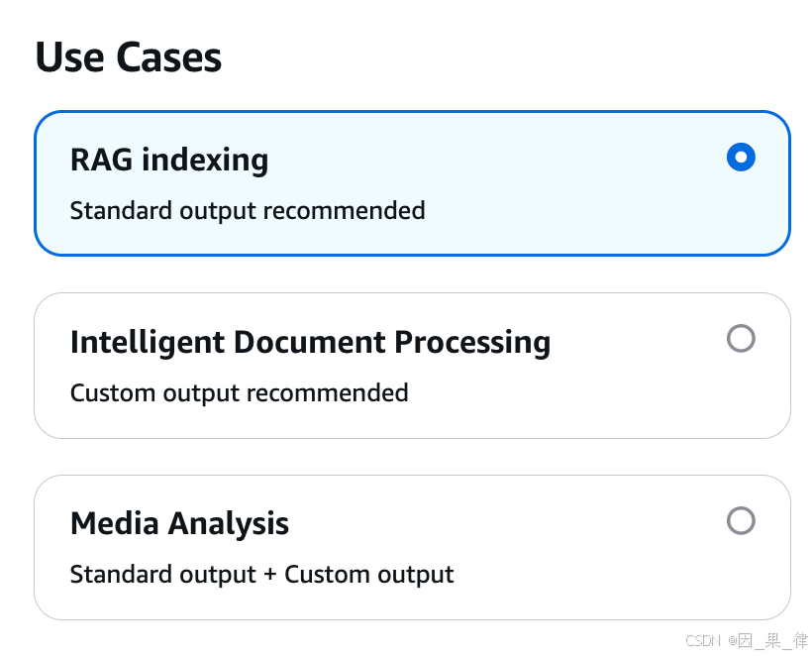Click the Use Cases heading
Screen dimensions: 812x656
click(129, 57)
